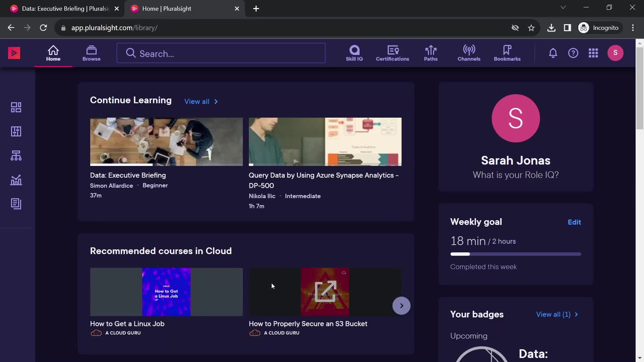
Task: Click the hierarchy org-chart sidebar icon
Action: pos(16,156)
